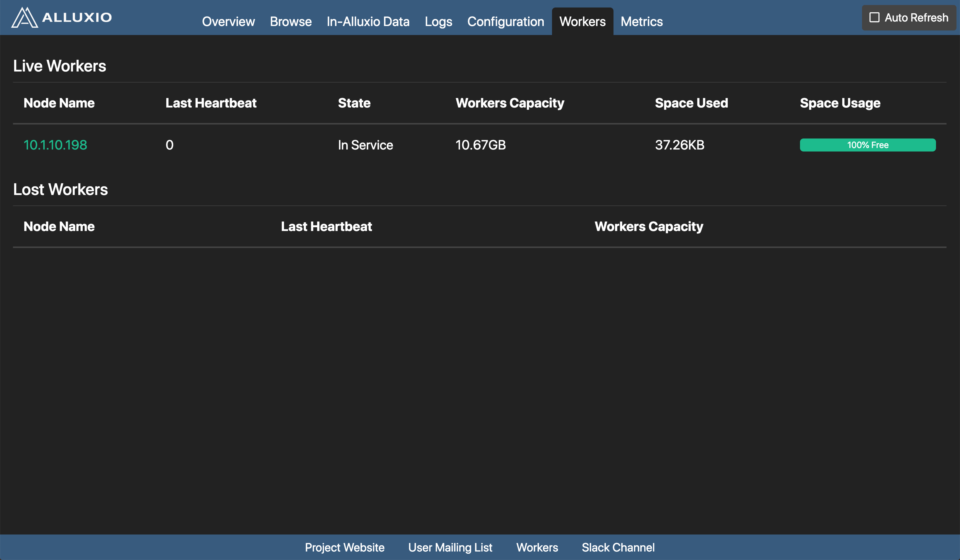960x560 pixels.
Task: Click the Auto Refresh label text
Action: tap(916, 17)
